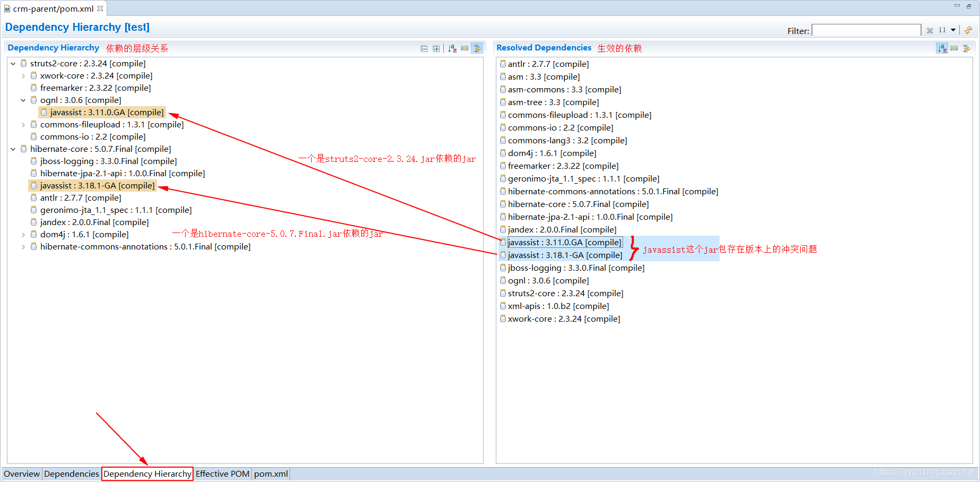Image resolution: width=980 pixels, height=482 pixels.
Task: Expand the dom4j 1.6.1 hierarchy node
Action: 23,235
